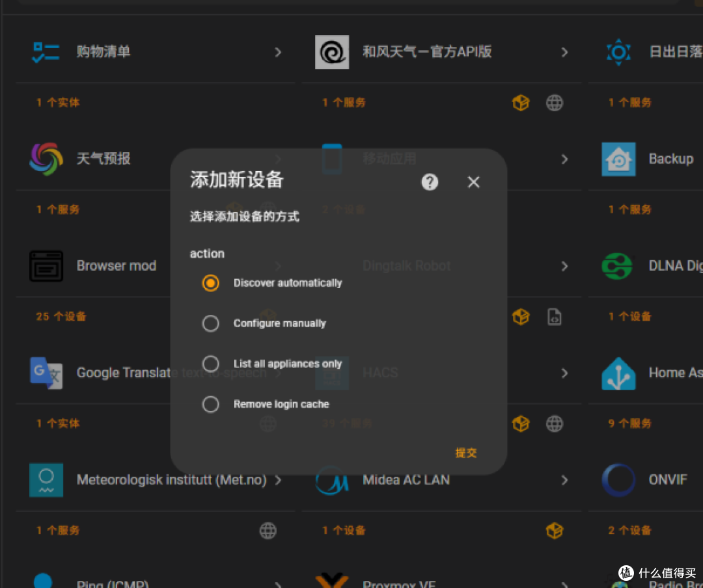Click custom integration box icon under 和风天气
The image size is (703, 588).
coord(521,103)
